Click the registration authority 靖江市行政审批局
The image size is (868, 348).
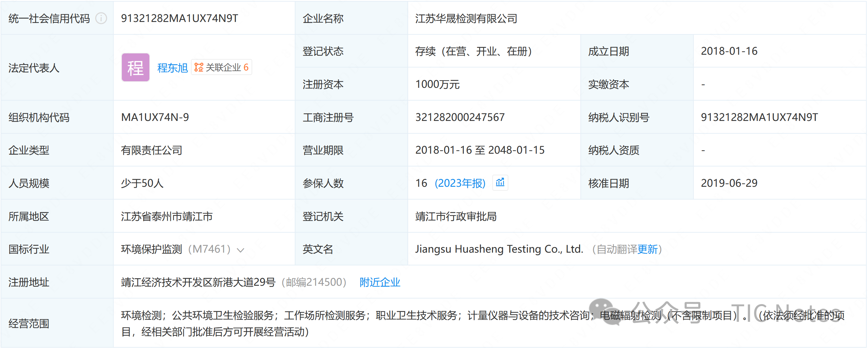(456, 217)
